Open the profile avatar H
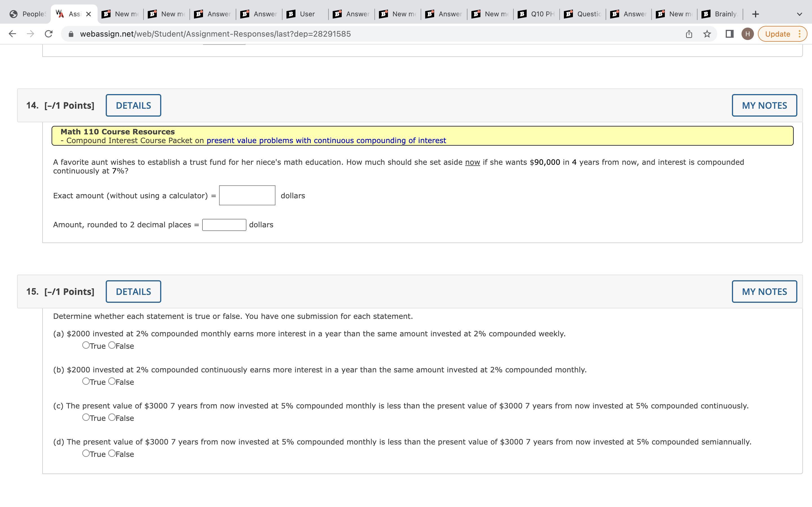The height and width of the screenshot is (507, 812). [x=747, y=34]
